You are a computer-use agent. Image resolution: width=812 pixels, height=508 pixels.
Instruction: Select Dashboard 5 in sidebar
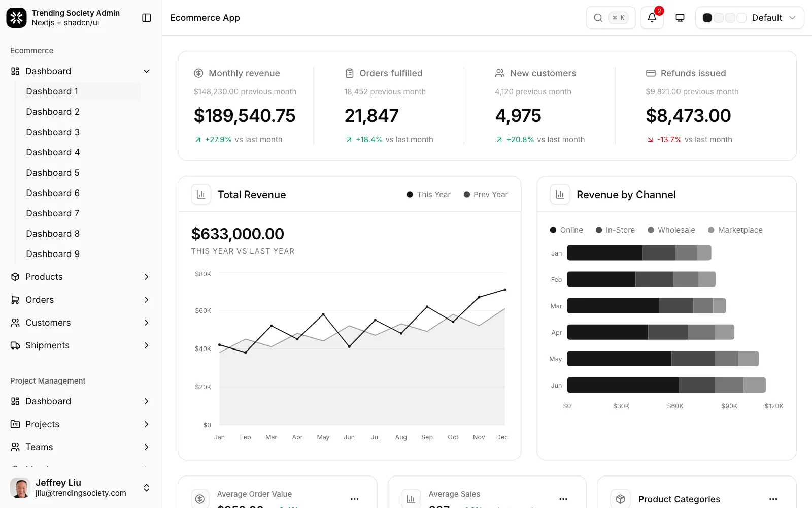point(80,173)
